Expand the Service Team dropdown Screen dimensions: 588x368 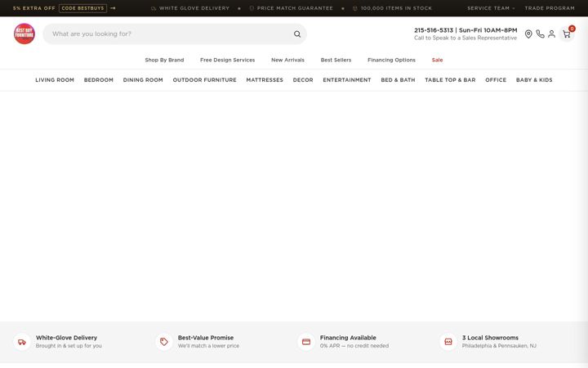pos(491,8)
